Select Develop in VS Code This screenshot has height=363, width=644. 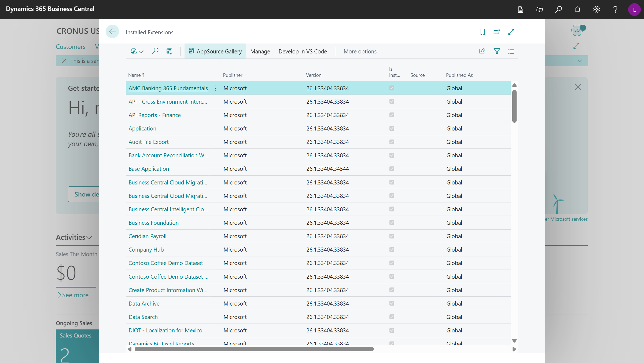(x=303, y=51)
